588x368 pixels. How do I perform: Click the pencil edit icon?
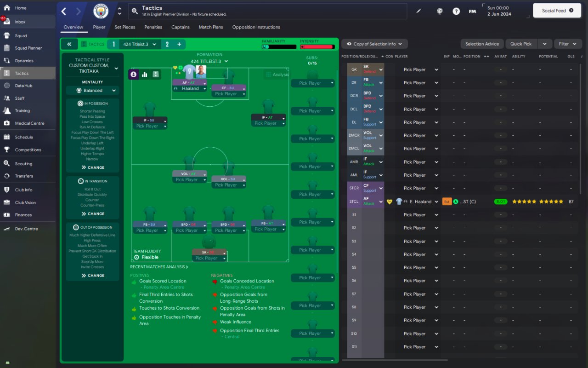point(418,11)
